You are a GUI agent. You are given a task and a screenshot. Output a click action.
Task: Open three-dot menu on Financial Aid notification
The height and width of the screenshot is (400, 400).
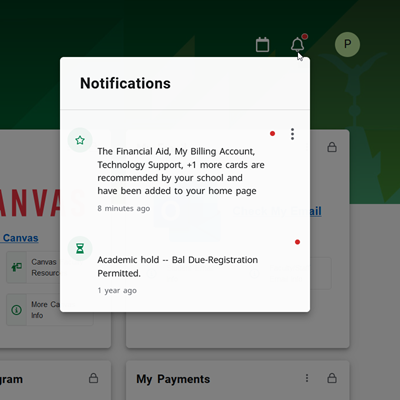(x=292, y=134)
